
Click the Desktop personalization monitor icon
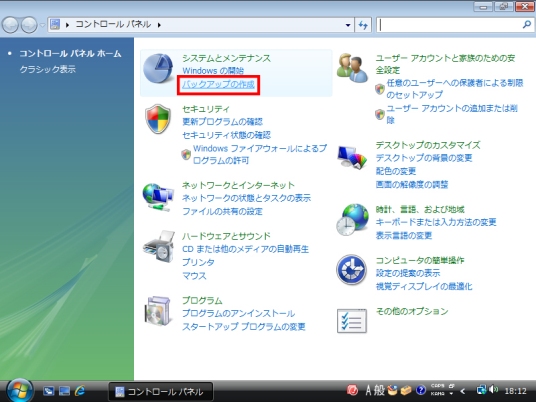click(x=352, y=157)
